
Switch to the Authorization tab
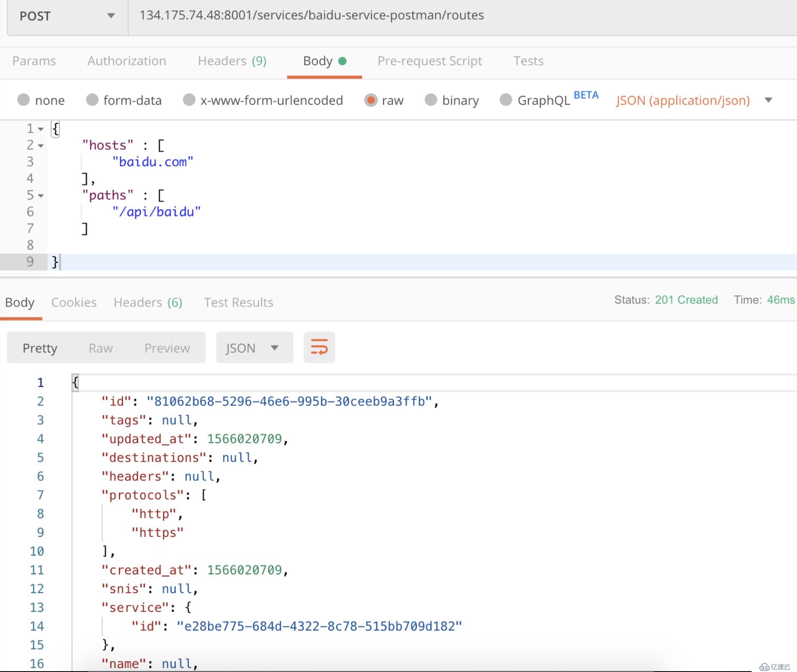click(x=126, y=61)
